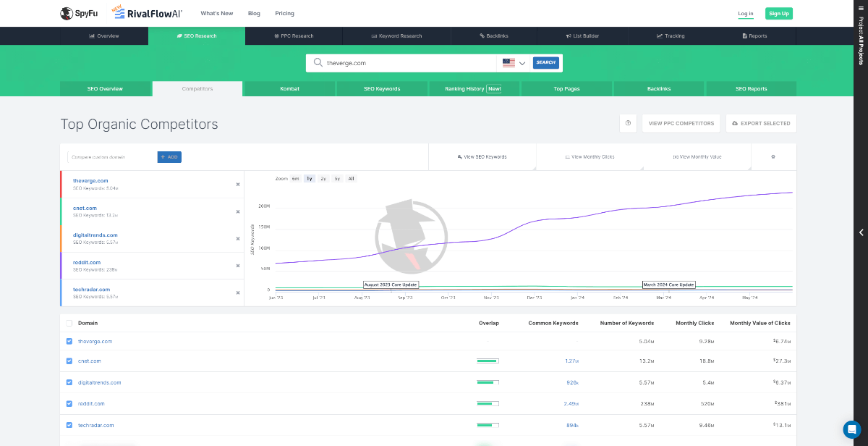Viewport: 868px width, 446px height.
Task: Open the Log In link
Action: 746,14
